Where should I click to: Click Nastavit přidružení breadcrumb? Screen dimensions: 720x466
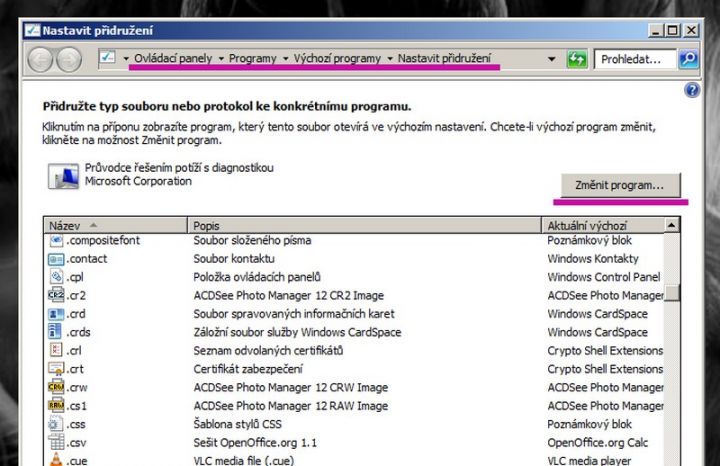tap(444, 58)
